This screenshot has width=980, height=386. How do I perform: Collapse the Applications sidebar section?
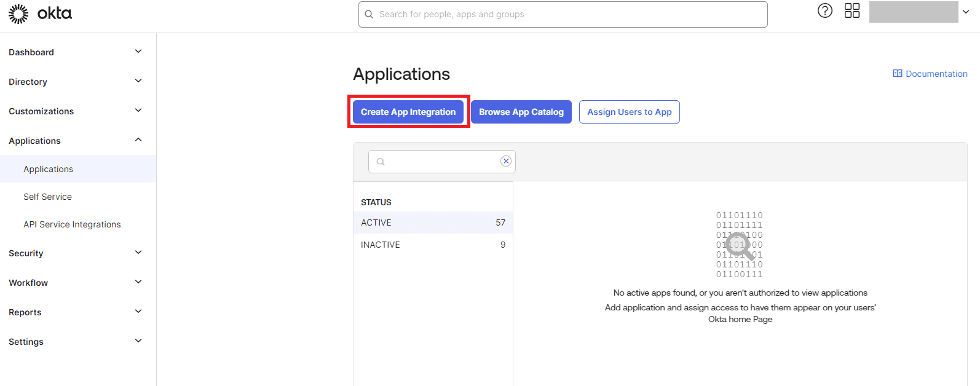click(138, 140)
